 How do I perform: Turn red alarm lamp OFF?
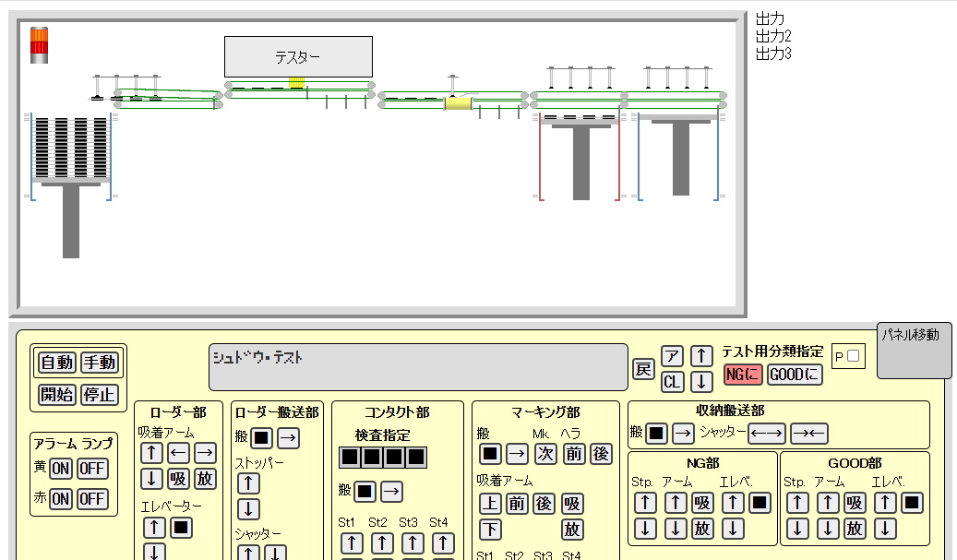(x=91, y=499)
